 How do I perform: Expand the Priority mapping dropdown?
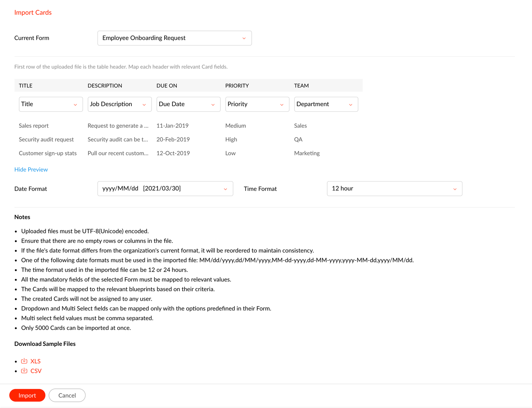tap(257, 104)
